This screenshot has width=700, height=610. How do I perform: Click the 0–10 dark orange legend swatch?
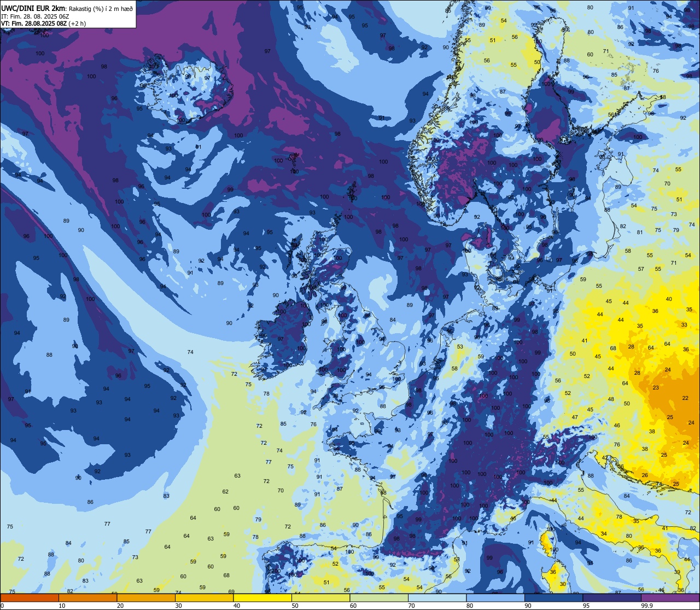(29, 598)
